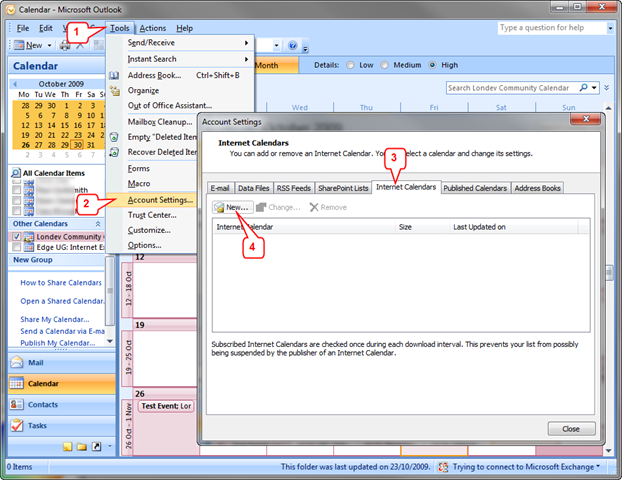Click the Recover Deleted Items icon
This screenshot has height=480, width=622.
pyautogui.click(x=114, y=152)
